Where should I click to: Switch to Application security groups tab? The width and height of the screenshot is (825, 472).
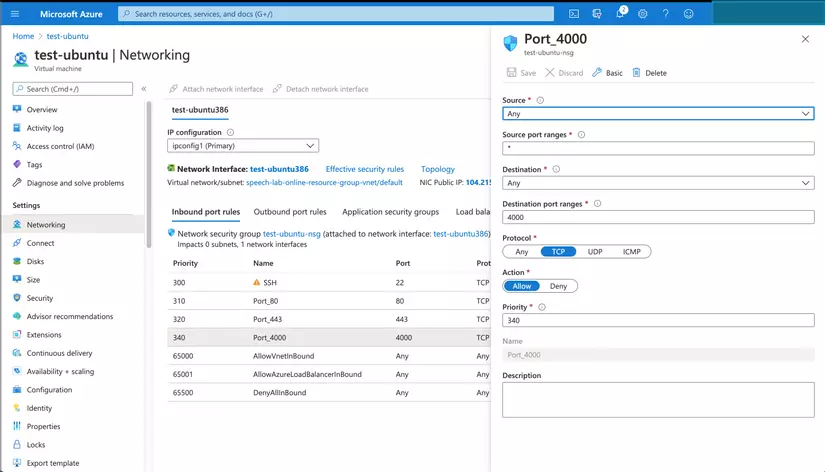click(390, 212)
